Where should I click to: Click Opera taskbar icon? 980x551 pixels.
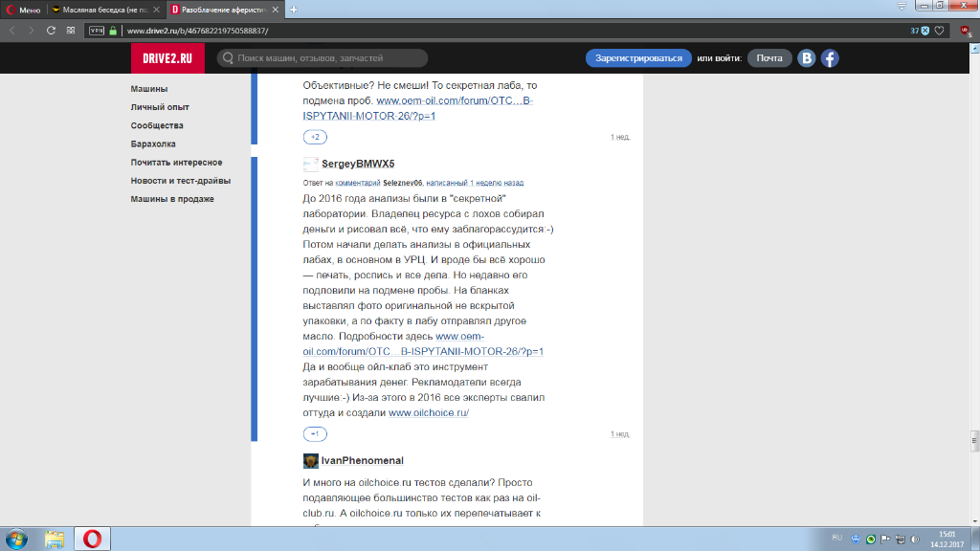click(92, 539)
